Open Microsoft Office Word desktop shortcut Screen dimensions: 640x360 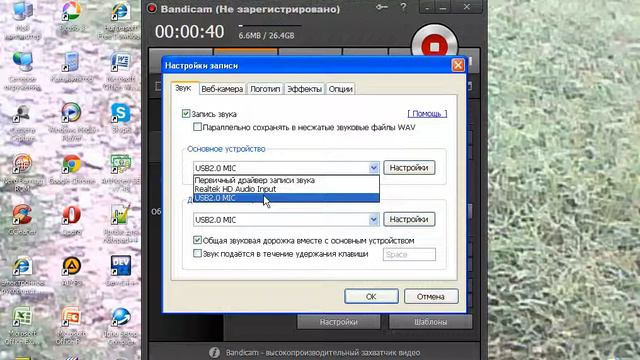coord(120,62)
